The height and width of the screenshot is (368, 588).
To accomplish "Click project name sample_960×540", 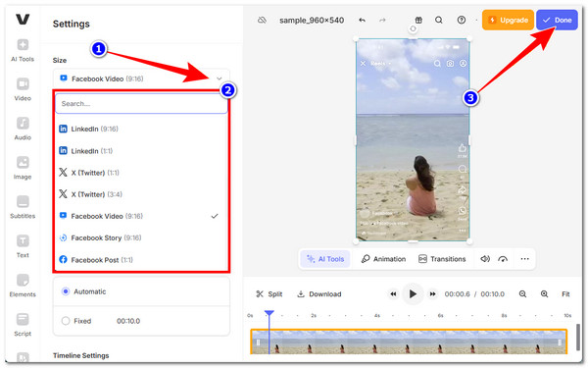I will [x=312, y=20].
